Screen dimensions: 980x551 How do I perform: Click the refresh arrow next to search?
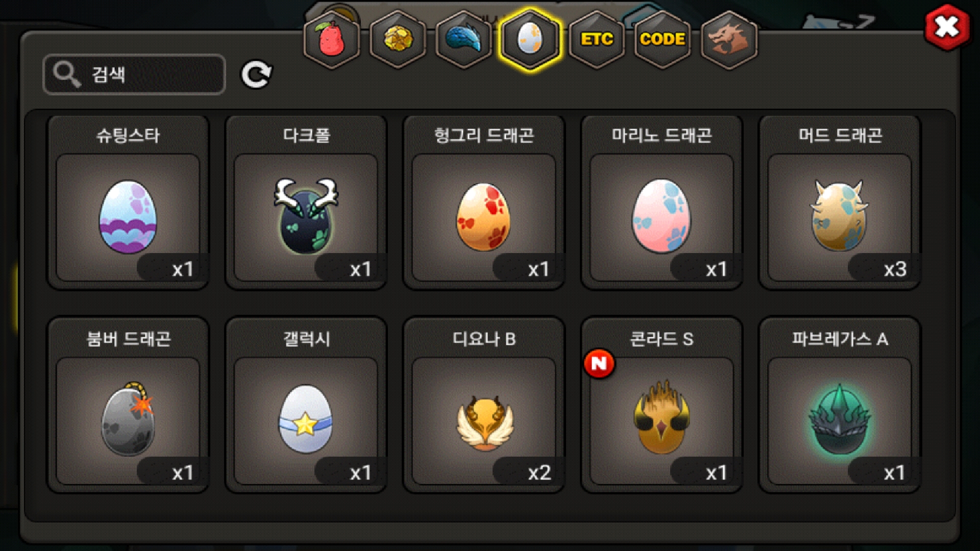(256, 75)
